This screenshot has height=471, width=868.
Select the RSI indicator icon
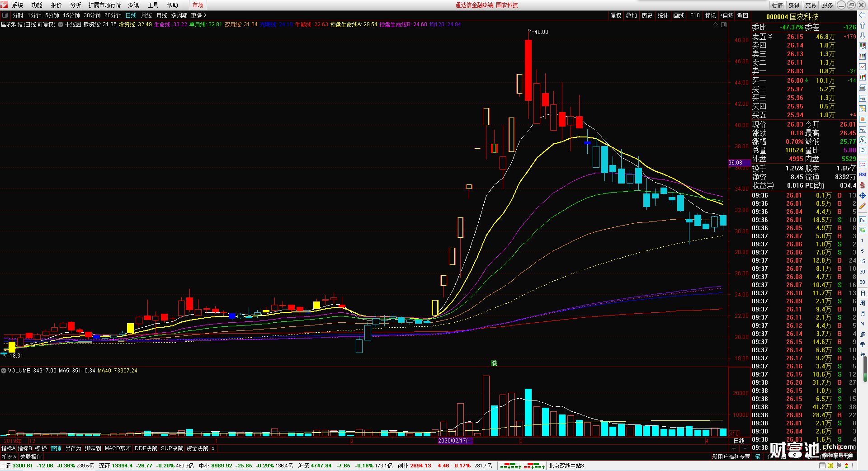(863, 174)
